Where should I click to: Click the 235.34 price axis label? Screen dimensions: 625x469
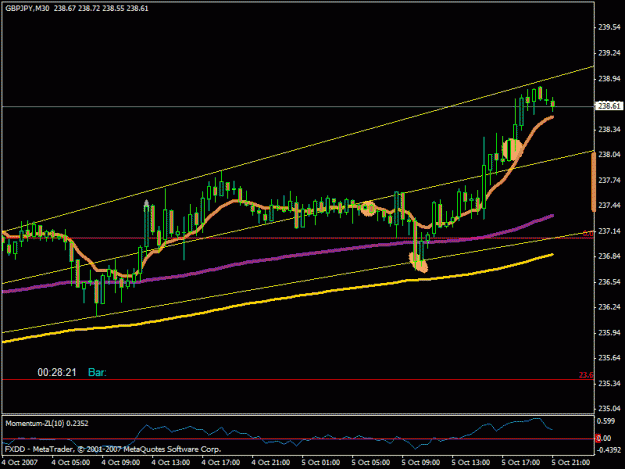[x=609, y=384]
